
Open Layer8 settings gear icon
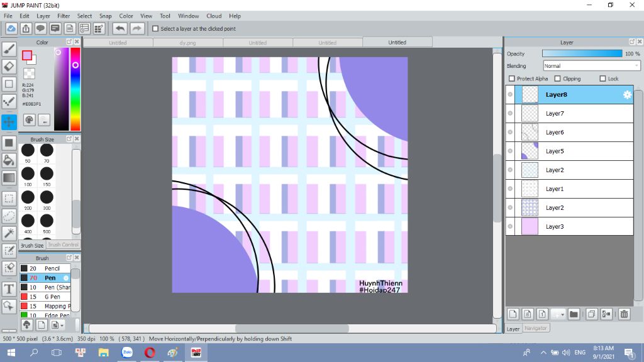pos(627,95)
